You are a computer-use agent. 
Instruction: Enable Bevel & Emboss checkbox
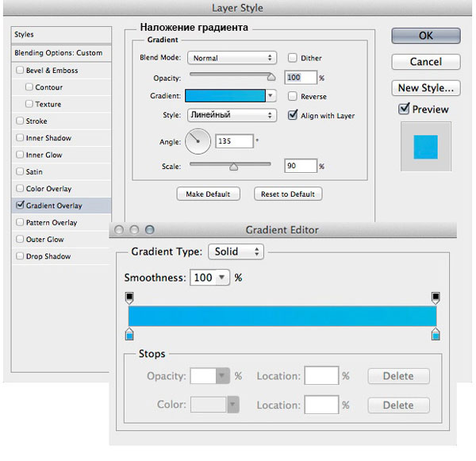20,70
